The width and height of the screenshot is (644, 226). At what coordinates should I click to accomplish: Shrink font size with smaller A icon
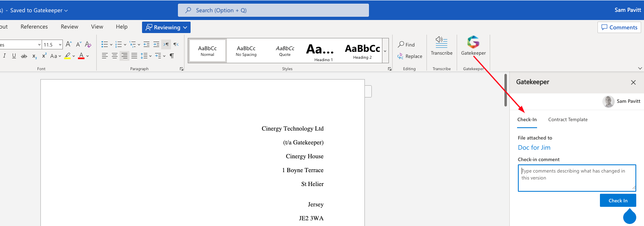[x=78, y=44]
